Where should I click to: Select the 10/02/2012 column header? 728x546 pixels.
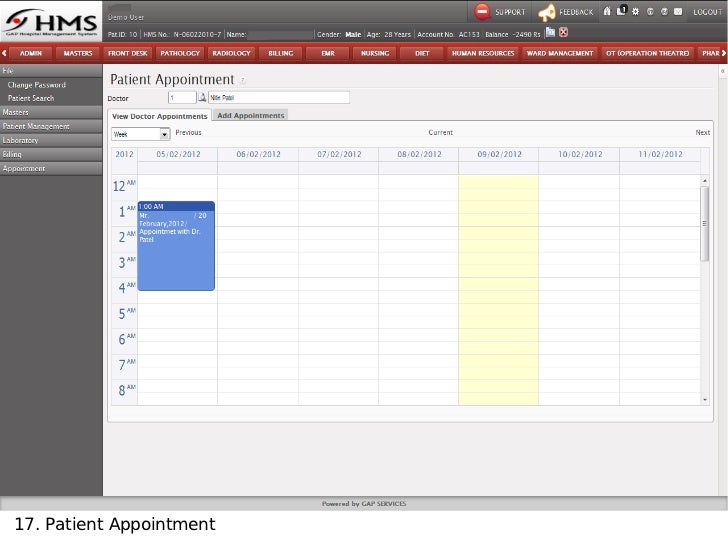tap(580, 154)
